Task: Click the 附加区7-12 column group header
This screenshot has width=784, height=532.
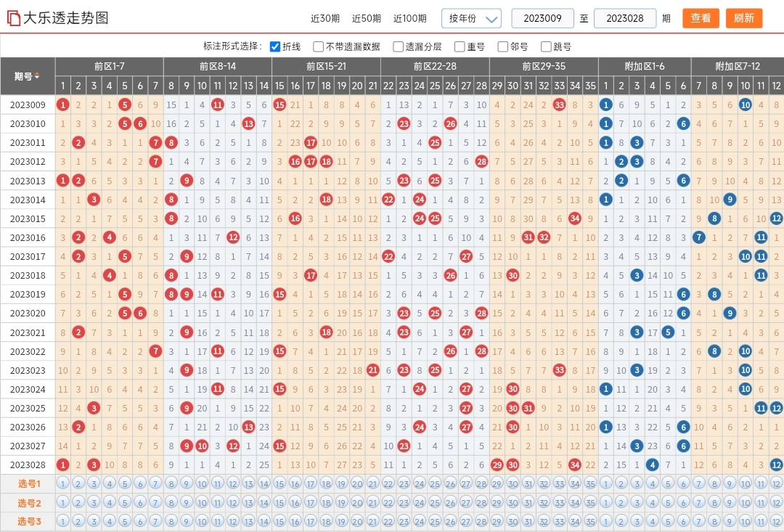Action: pyautogui.click(x=738, y=67)
